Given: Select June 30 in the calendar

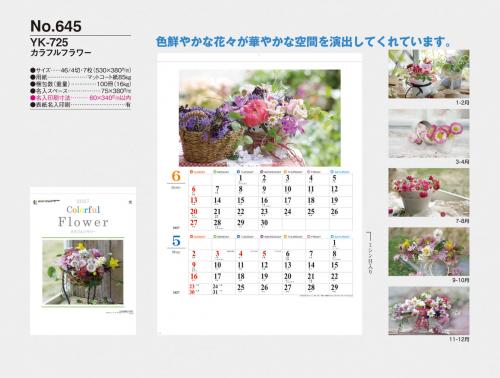Looking at the screenshot, I should click(x=264, y=223).
